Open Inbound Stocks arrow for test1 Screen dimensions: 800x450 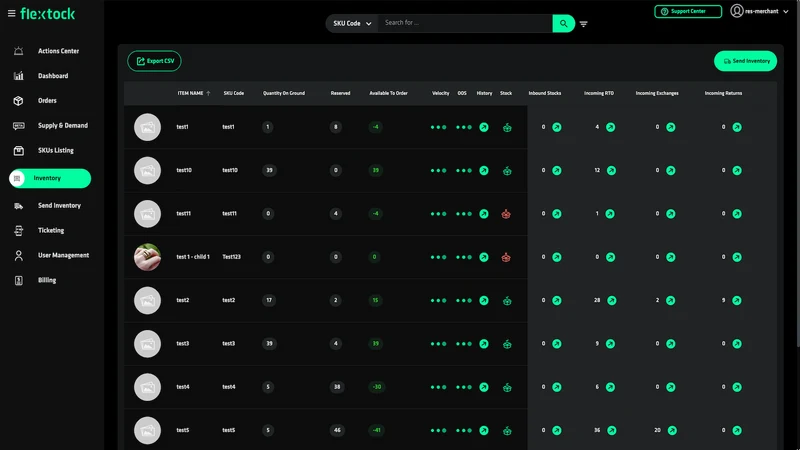tap(557, 127)
